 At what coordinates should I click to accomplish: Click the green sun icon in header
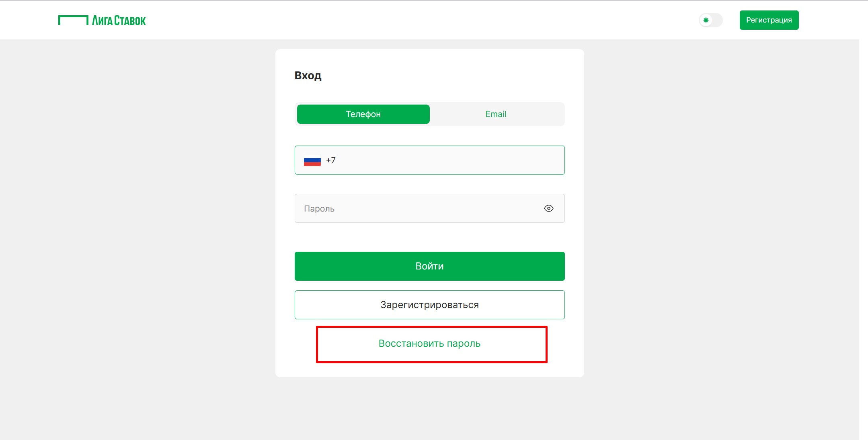click(x=706, y=20)
